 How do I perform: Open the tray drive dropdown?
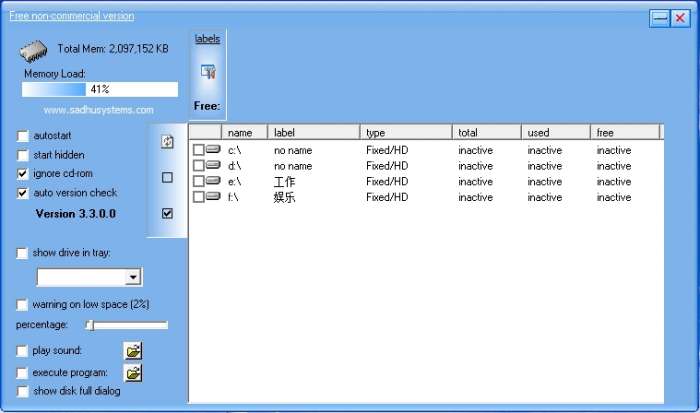point(133,277)
